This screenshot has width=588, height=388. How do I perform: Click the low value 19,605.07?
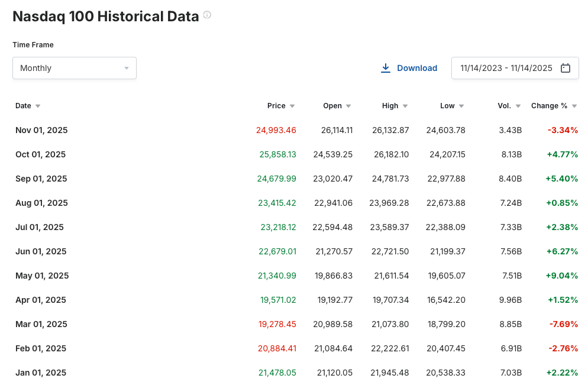pyautogui.click(x=447, y=276)
